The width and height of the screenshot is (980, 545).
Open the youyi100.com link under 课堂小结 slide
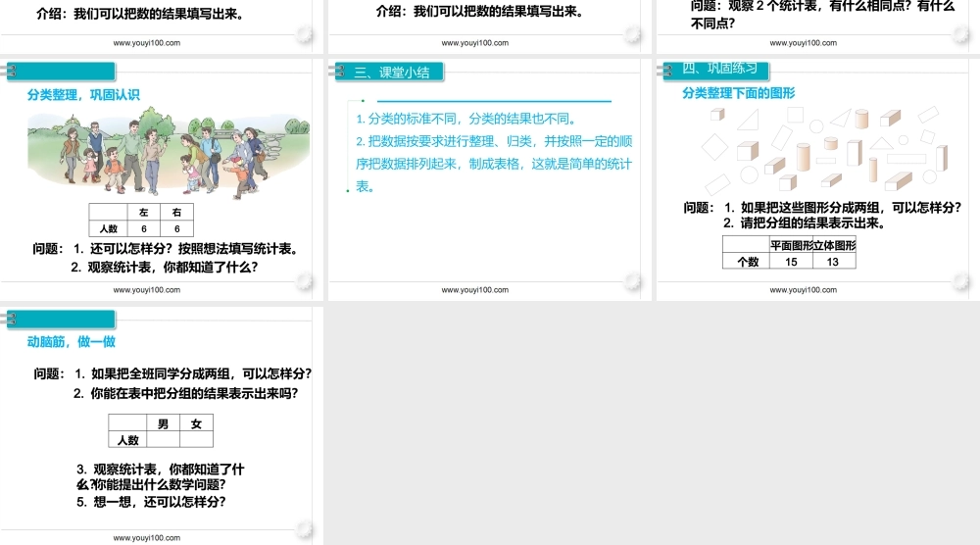point(475,290)
